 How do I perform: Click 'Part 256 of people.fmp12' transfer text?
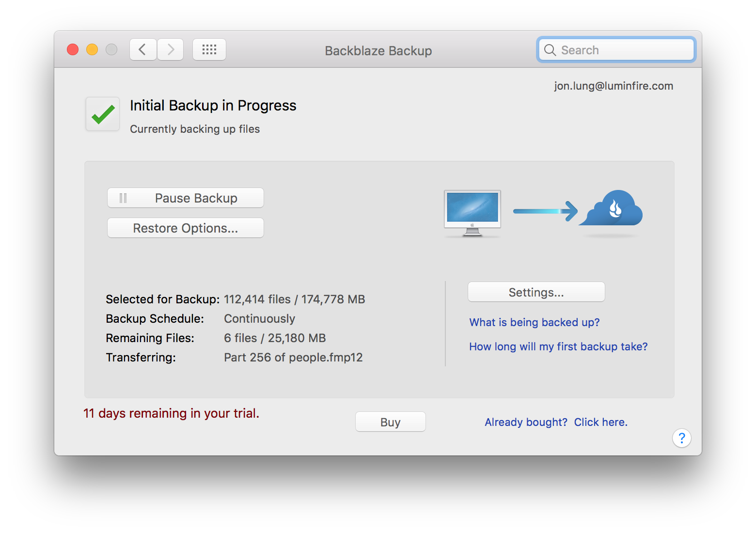293,358
